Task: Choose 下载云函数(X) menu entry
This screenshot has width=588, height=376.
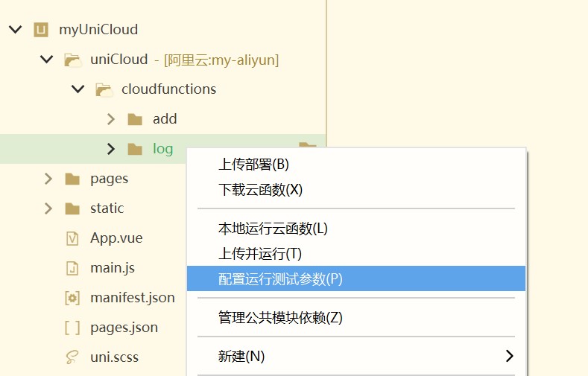Action: coord(356,190)
